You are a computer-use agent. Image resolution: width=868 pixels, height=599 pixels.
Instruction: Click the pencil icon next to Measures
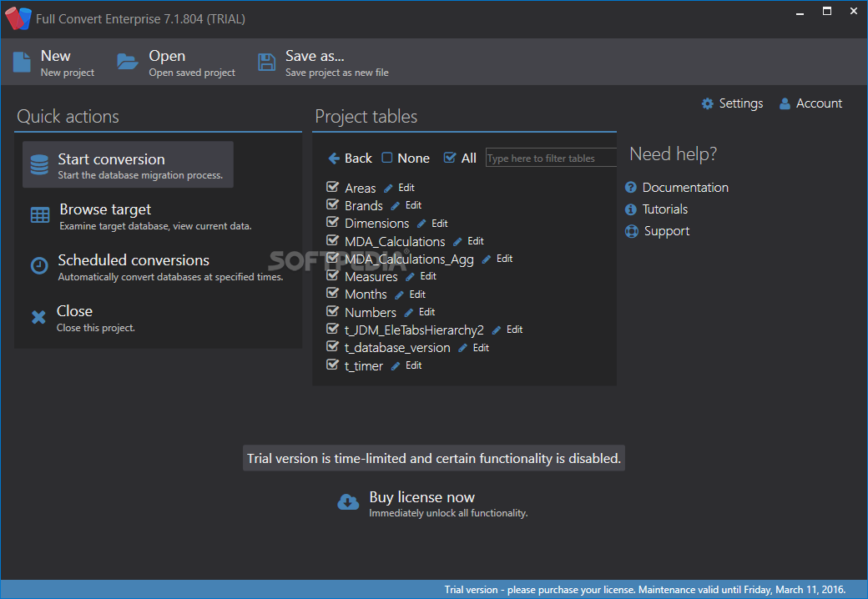tap(410, 276)
